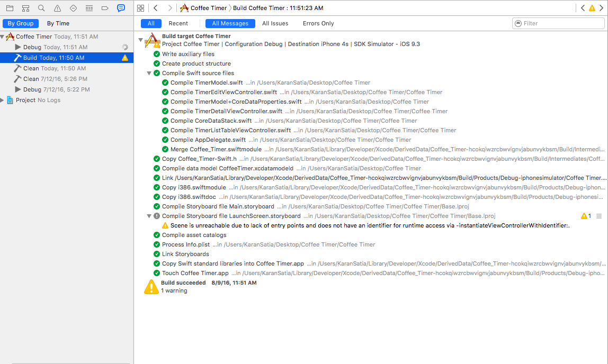Click the transcript lines icon on LaunchScreen row
This screenshot has width=608, height=364.
599,216
